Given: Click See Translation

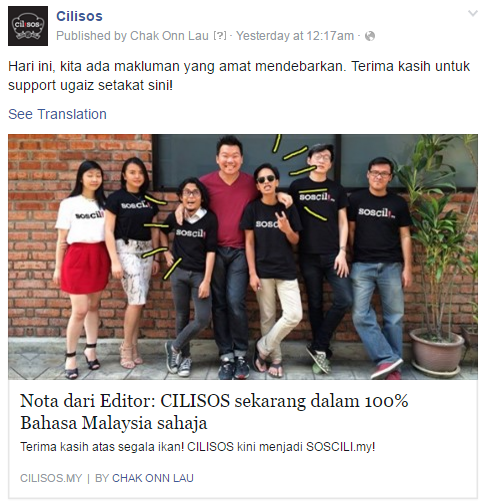Looking at the screenshot, I should pyautogui.click(x=57, y=114).
